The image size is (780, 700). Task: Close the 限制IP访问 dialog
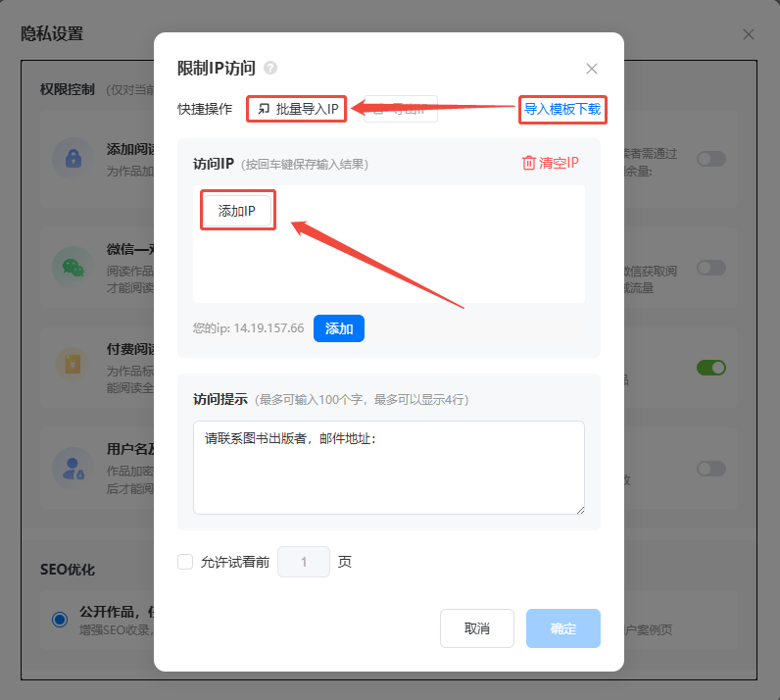591,69
